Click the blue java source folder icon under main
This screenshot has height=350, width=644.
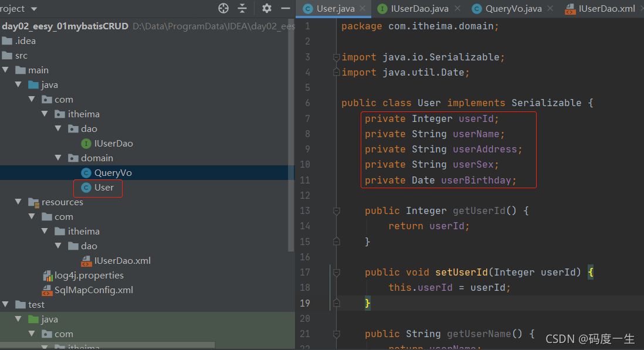tap(33, 84)
